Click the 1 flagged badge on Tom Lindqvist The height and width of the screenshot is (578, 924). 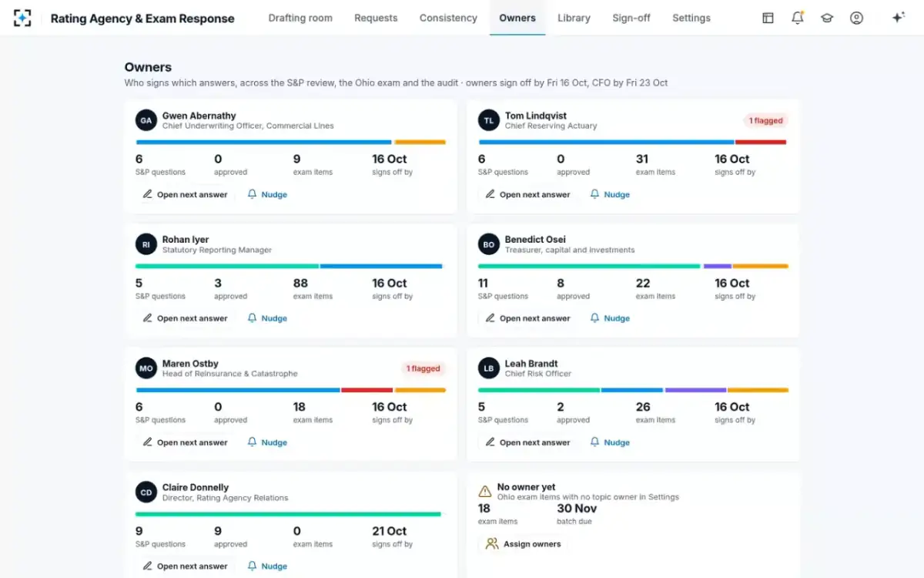[766, 120]
